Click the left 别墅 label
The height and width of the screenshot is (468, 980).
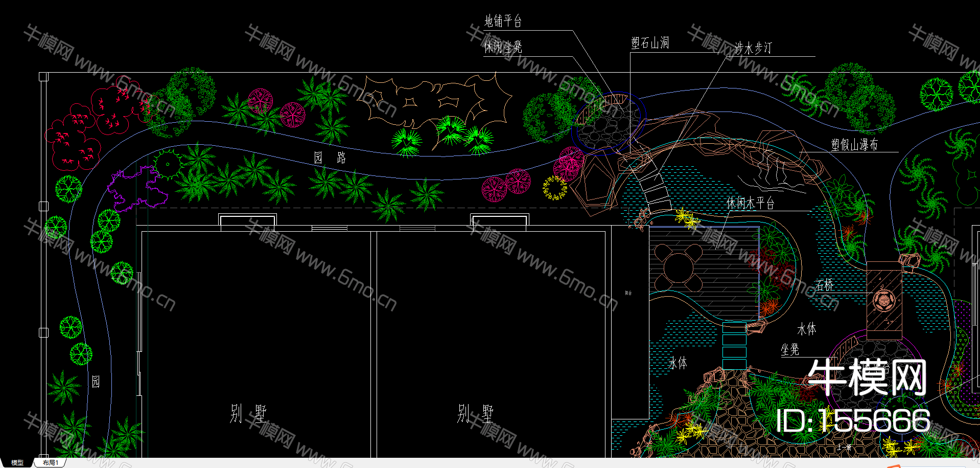[x=248, y=413]
